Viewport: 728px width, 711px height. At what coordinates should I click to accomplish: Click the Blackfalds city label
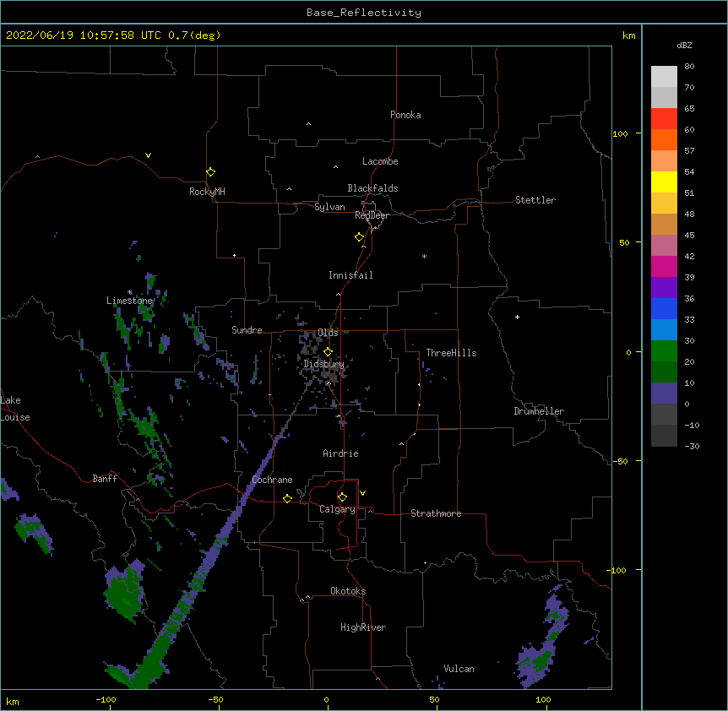(x=372, y=188)
